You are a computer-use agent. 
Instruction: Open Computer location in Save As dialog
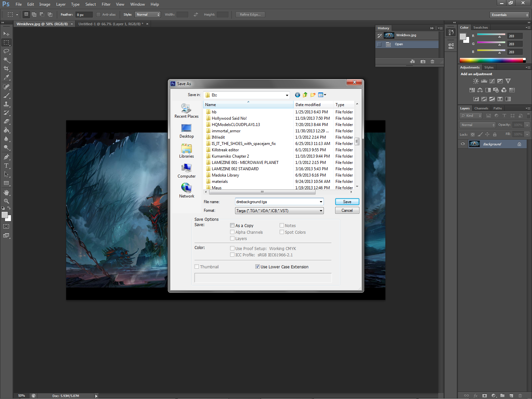click(x=187, y=171)
